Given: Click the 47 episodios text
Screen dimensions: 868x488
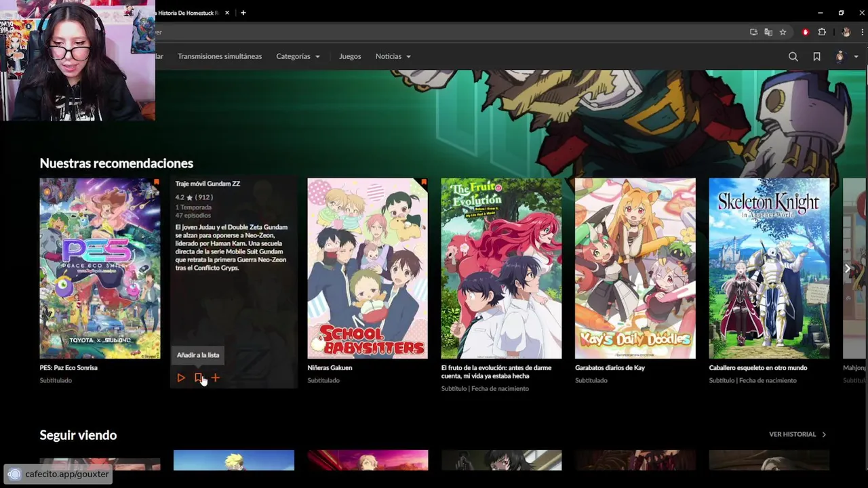Looking at the screenshot, I should click(x=193, y=216).
